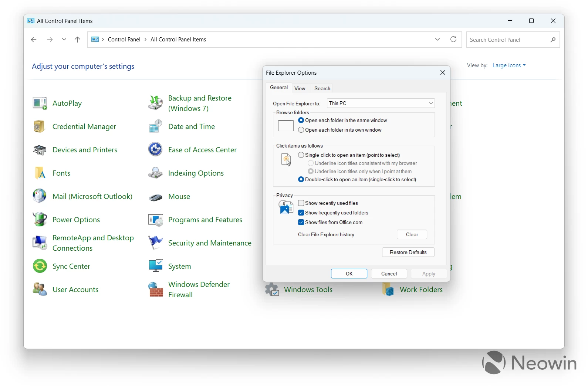The height and width of the screenshot is (386, 588).
Task: Click the Search Control Panel field
Action: (508, 40)
